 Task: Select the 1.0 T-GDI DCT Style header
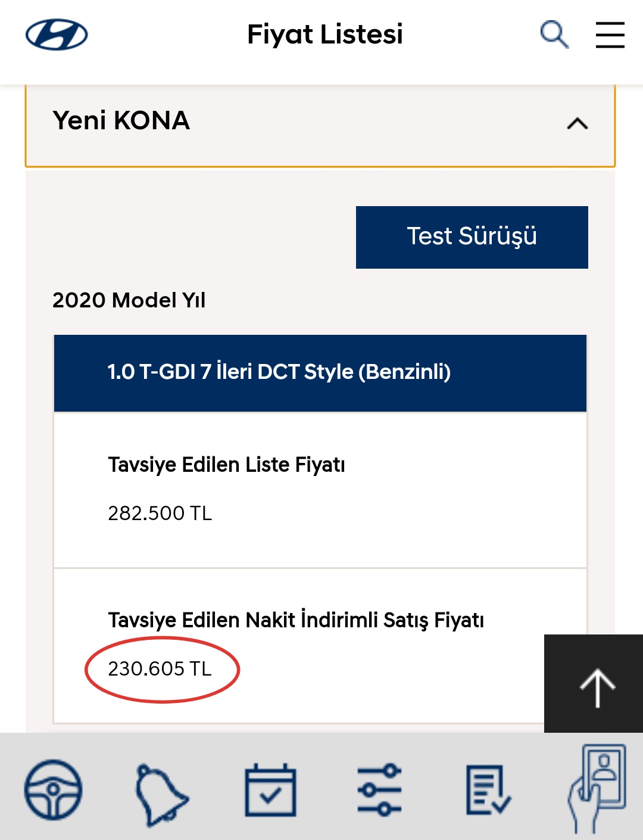tap(320, 373)
